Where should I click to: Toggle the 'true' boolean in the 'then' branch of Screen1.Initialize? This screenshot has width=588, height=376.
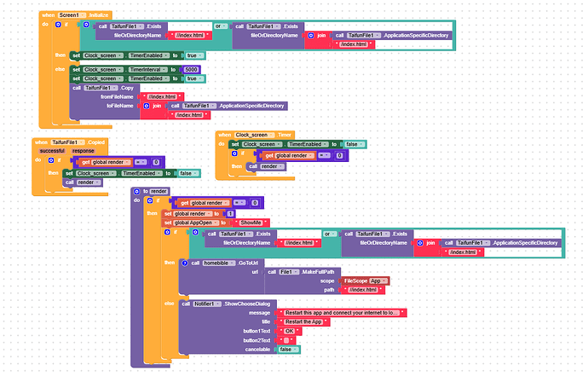pyautogui.click(x=193, y=55)
